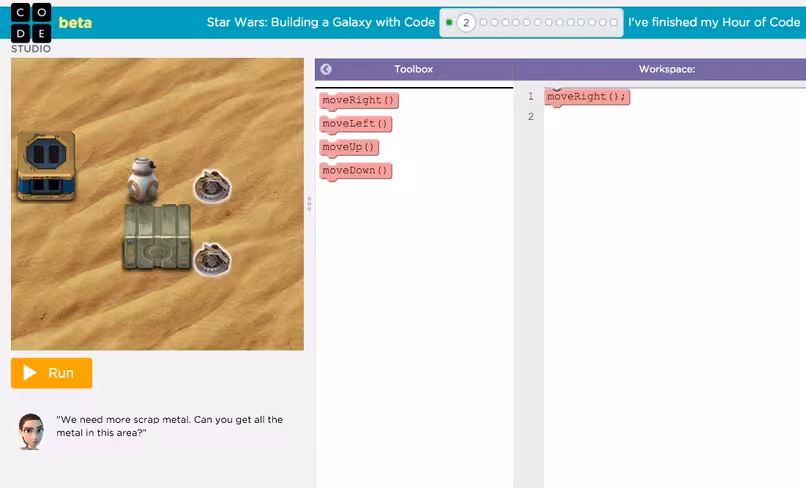Click the current level 2 progress bubble
Viewport: 806px width, 488px height.
tap(466, 23)
